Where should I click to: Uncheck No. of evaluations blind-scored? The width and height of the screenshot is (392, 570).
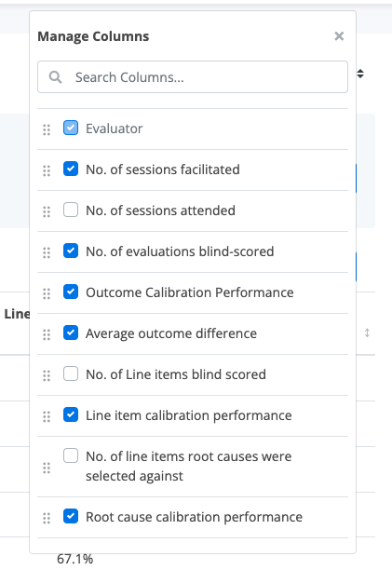pos(71,251)
